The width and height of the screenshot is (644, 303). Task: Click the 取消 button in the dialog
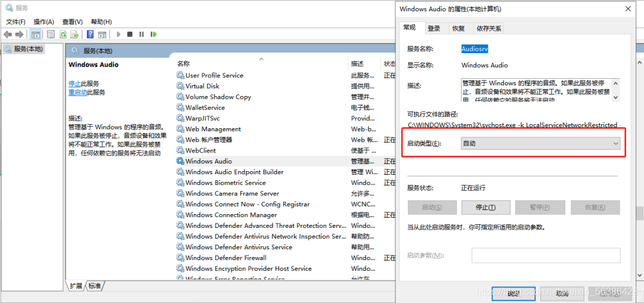(x=562, y=293)
